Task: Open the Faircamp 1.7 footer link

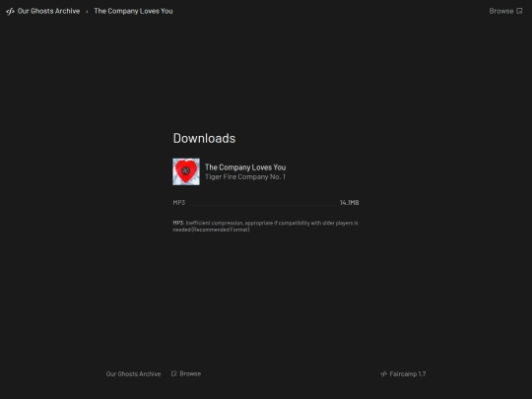Action: [x=403, y=374]
